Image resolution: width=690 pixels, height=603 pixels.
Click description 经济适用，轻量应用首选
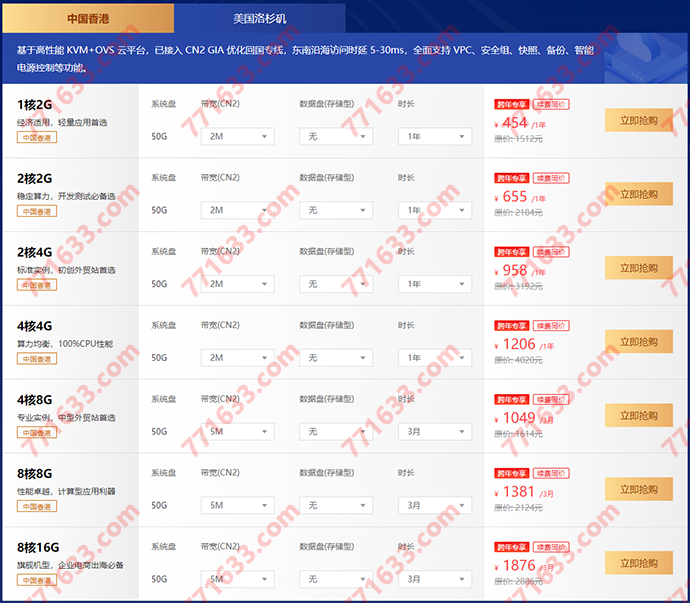[x=62, y=122]
